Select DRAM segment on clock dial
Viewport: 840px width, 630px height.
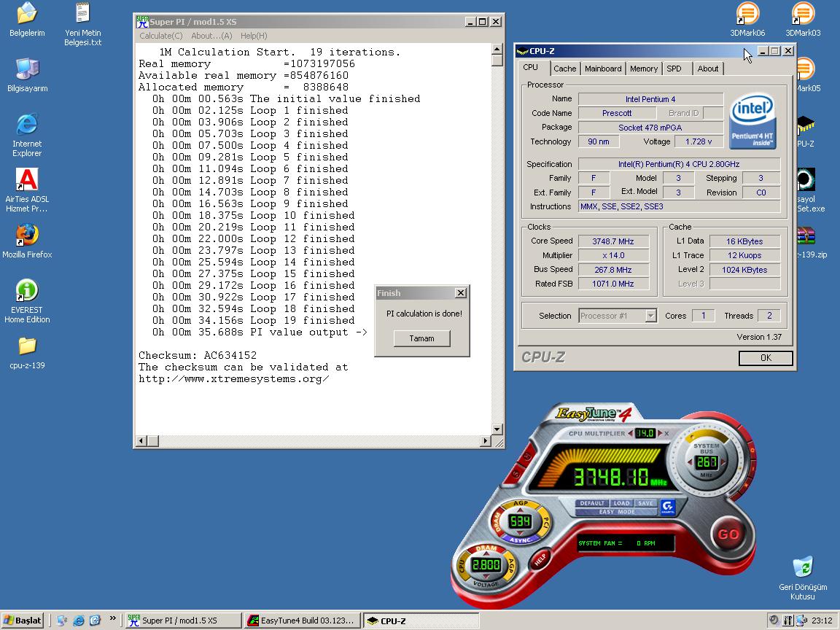pos(497,522)
